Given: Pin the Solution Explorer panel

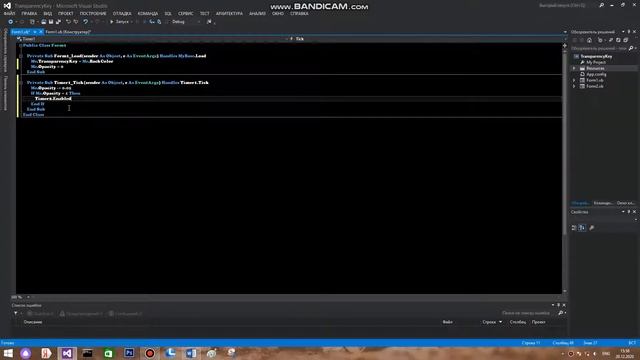Looking at the screenshot, I should point(629,31).
